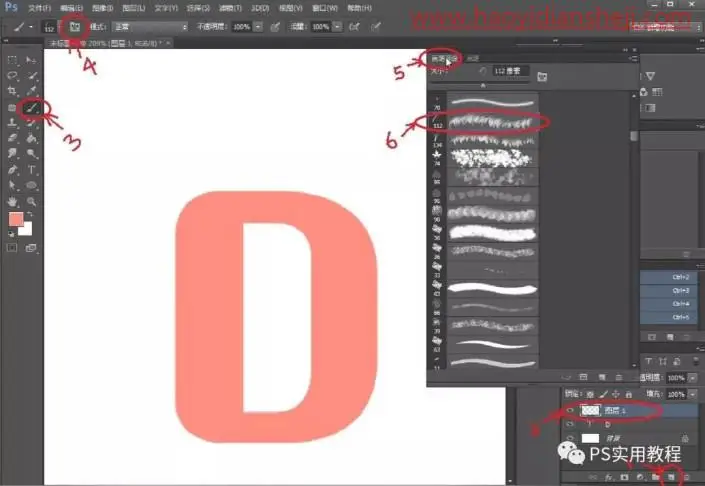The height and width of the screenshot is (486, 705).
Task: Select the Eyedropper tool
Action: pyautogui.click(x=31, y=91)
